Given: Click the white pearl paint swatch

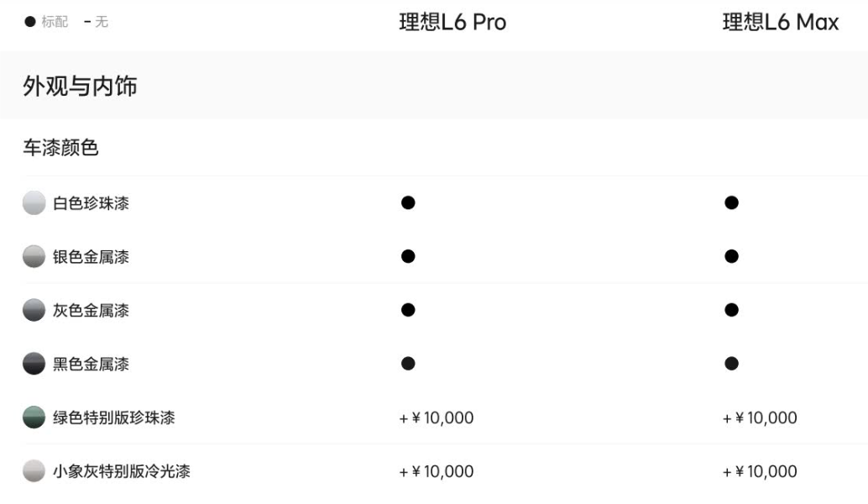Looking at the screenshot, I should click(x=34, y=202).
